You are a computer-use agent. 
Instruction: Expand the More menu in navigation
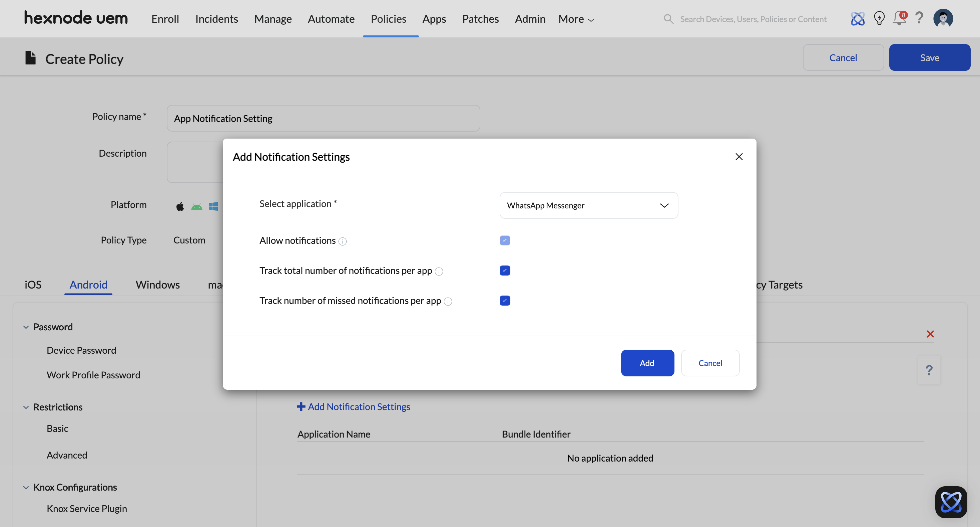coord(576,19)
